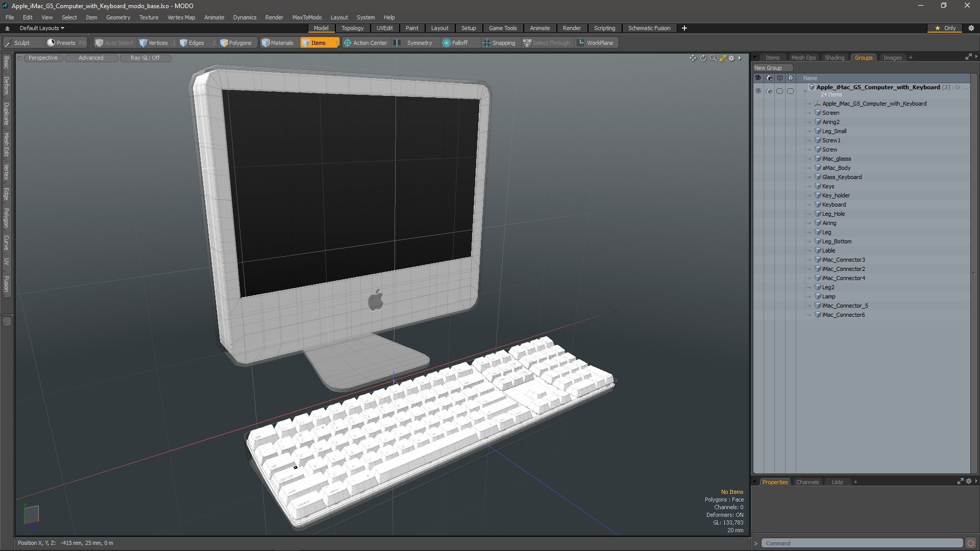Switch to the UVEdit layout tab
This screenshot has height=551, width=980.
coord(384,28)
